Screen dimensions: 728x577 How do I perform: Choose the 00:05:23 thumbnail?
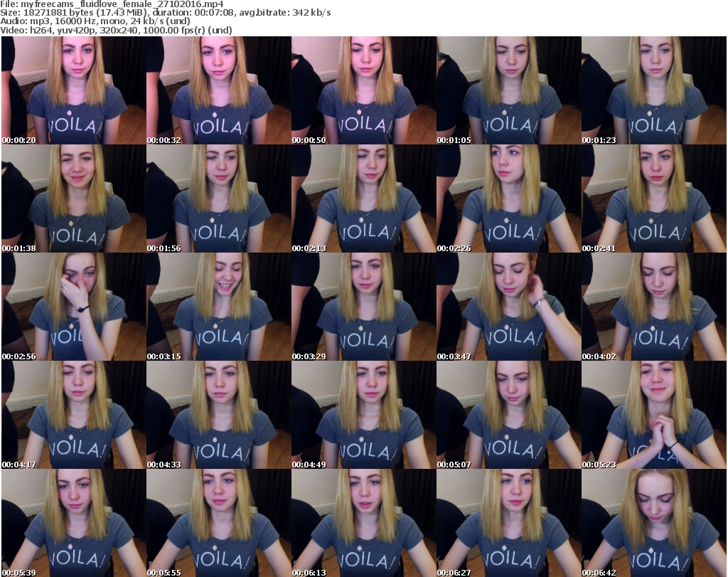(654, 415)
